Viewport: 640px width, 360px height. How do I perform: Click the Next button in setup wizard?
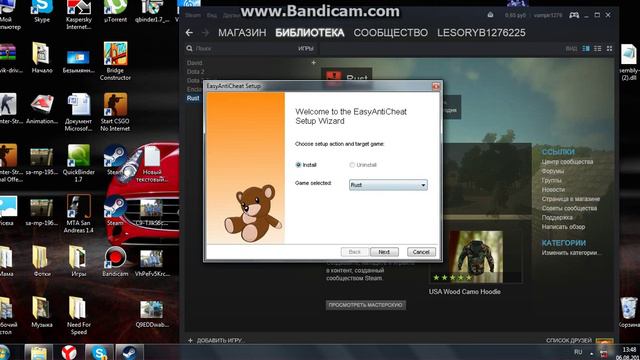pos(384,252)
